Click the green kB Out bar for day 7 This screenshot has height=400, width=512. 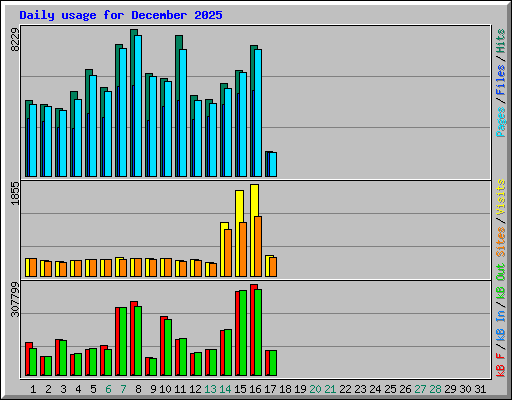click(123, 341)
